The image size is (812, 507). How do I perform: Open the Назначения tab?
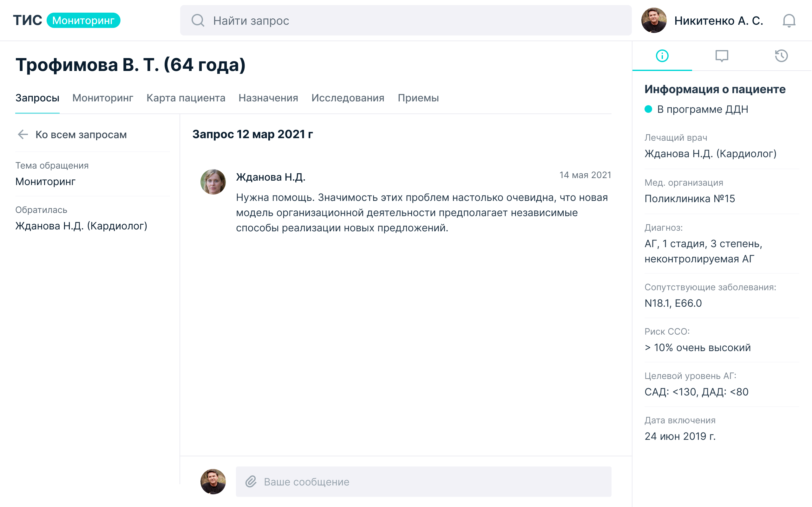[268, 98]
